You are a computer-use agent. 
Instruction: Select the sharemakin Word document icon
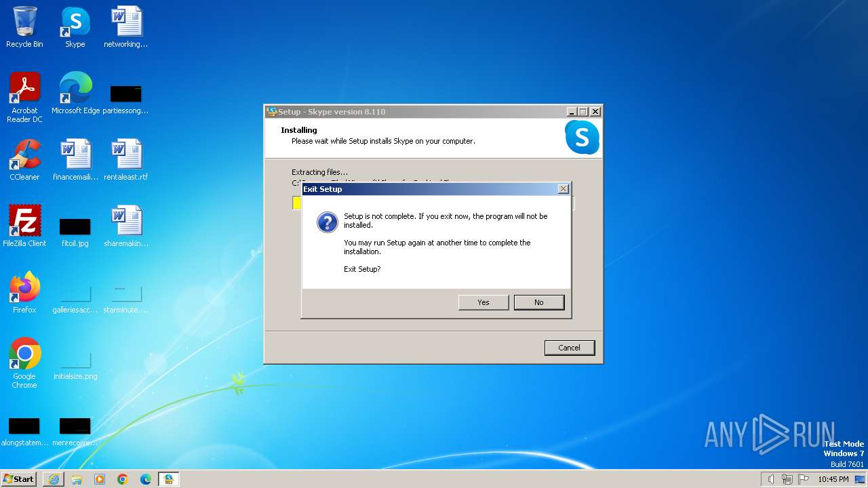point(126,226)
